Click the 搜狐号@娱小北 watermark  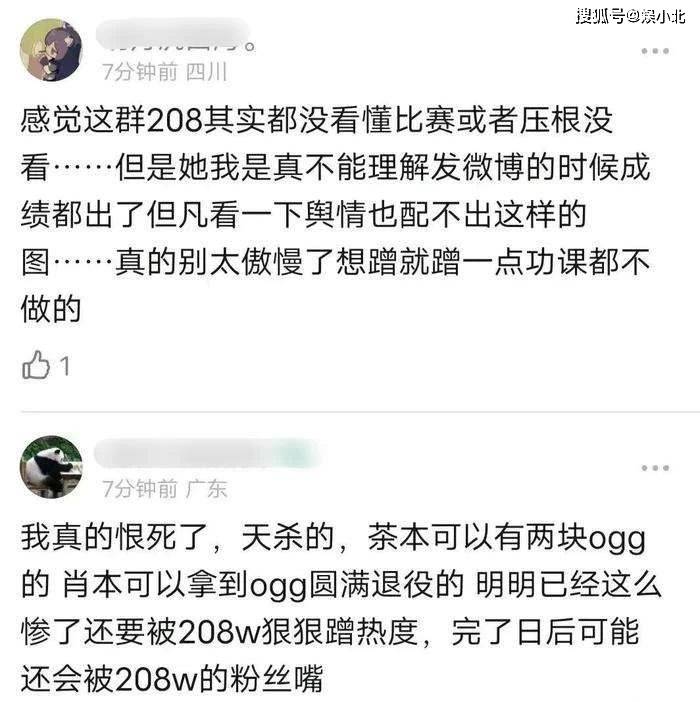[x=631, y=16]
